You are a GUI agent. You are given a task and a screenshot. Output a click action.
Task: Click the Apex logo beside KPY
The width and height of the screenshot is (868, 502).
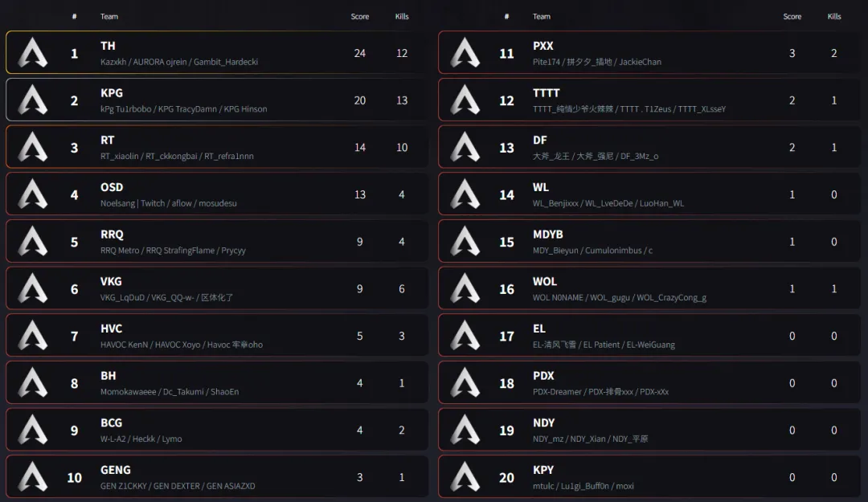(x=465, y=477)
